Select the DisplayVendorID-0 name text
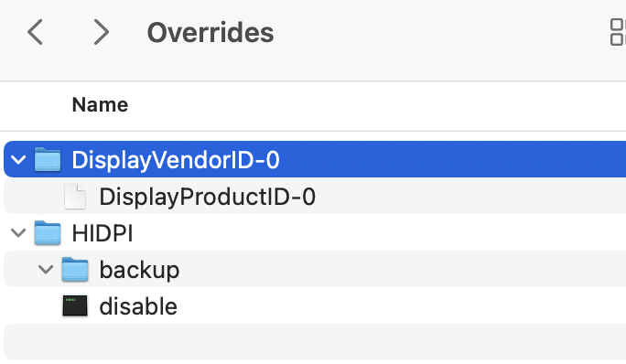The height and width of the screenshot is (364, 626). (x=176, y=160)
